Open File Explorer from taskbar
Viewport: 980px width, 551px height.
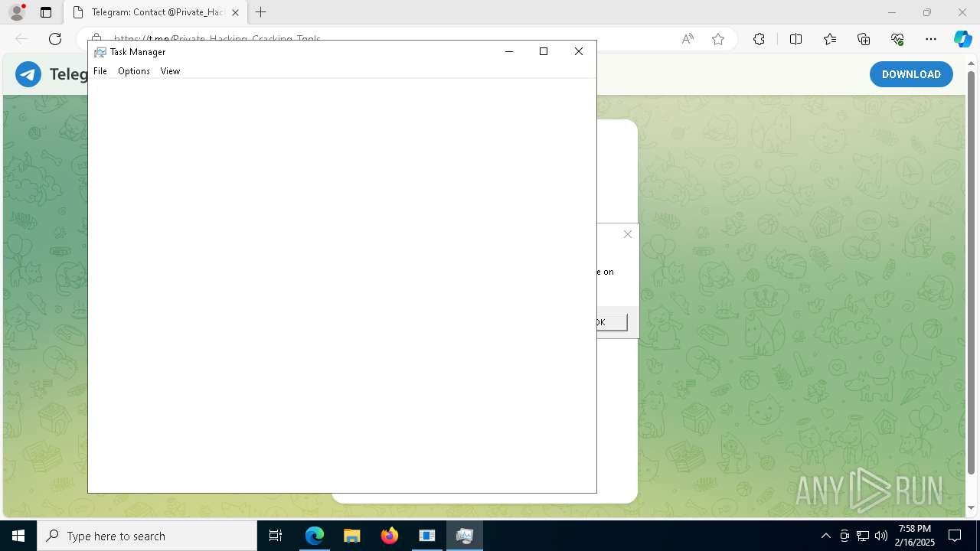(351, 536)
